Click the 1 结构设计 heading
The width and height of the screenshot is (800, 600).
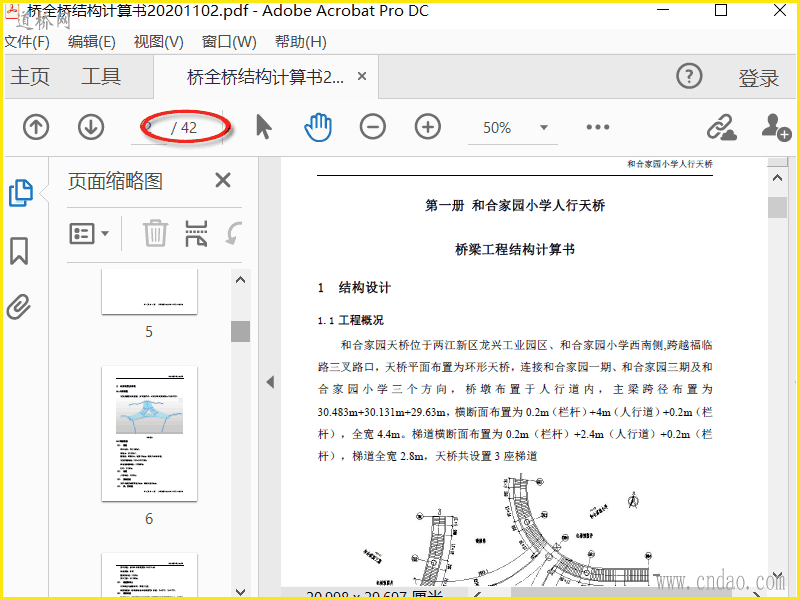click(354, 288)
